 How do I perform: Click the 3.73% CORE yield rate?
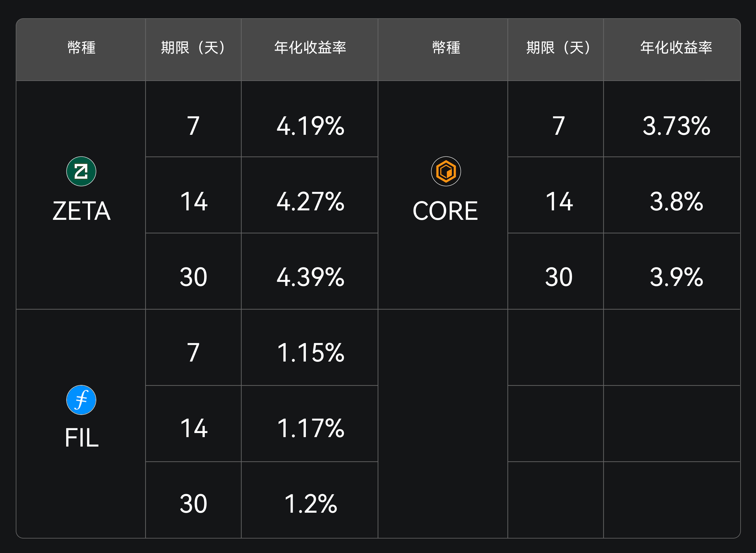(676, 126)
